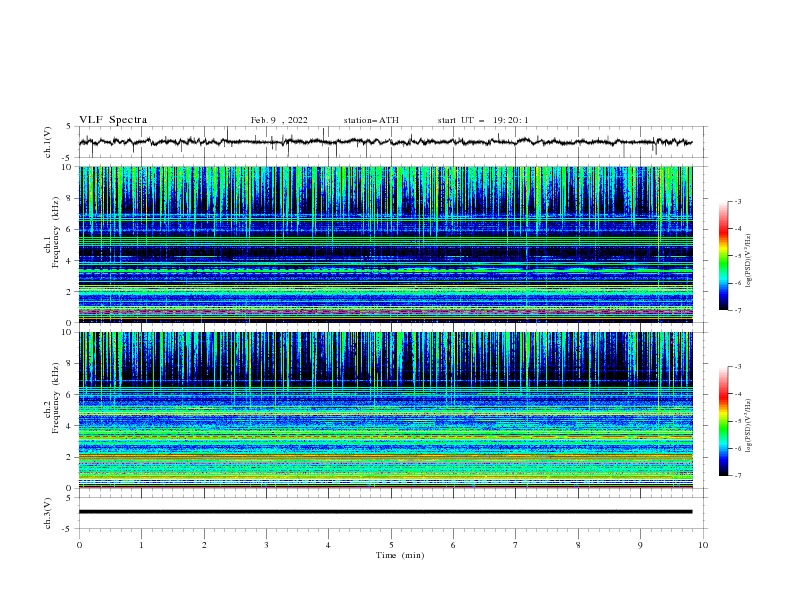Click the upper "log(PSD)(V²/Hz)" colorbar label
The image size is (792, 612).
point(748,261)
